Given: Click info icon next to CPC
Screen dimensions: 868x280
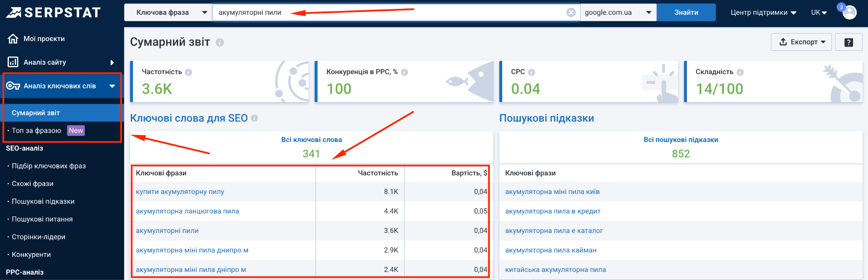Looking at the screenshot, I should point(531,72).
